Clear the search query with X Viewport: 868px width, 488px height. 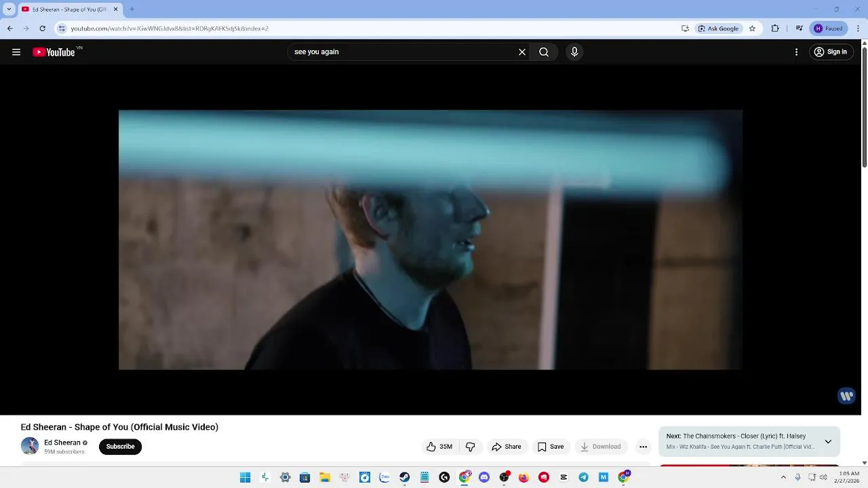click(522, 52)
